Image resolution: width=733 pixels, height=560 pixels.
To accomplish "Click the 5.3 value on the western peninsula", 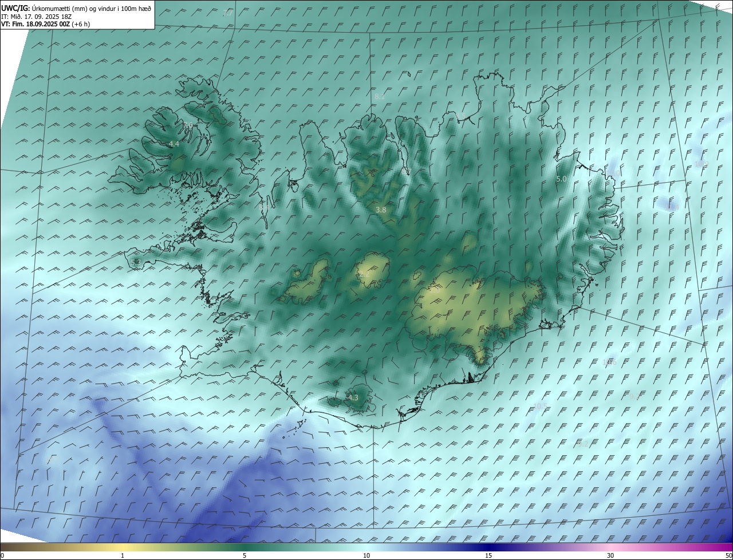I will 136,262.
